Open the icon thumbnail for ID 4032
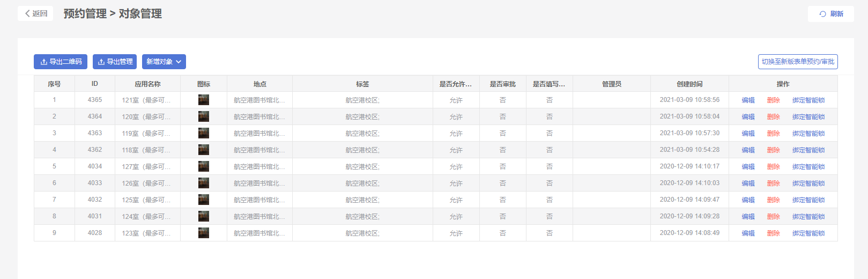868x279 pixels. point(204,200)
